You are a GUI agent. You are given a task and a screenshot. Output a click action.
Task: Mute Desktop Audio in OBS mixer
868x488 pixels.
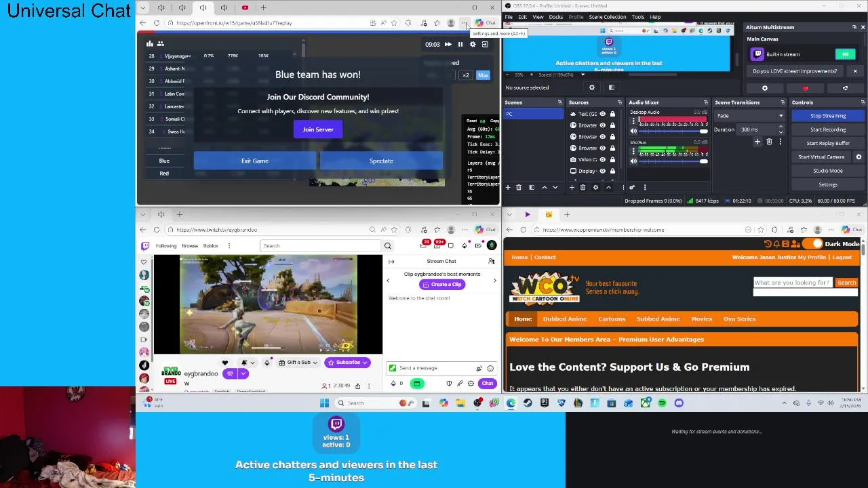633,131
